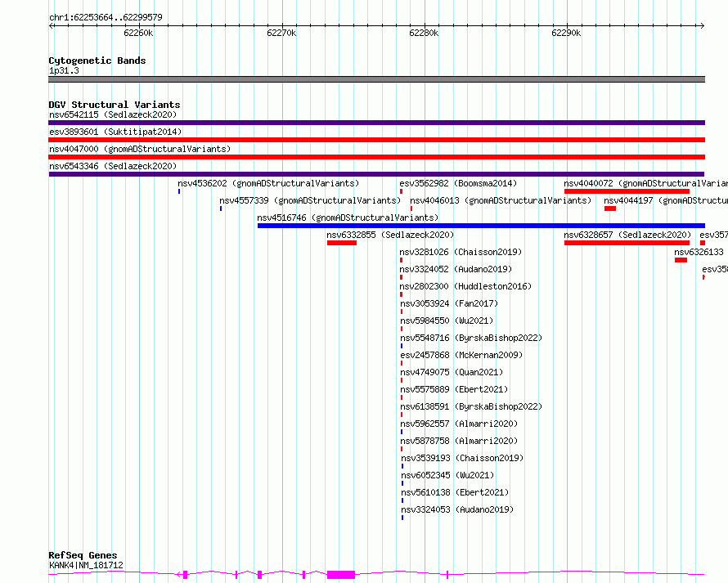
Task: Open esv3562982 (Boomsma2014) label
Action: [458, 183]
